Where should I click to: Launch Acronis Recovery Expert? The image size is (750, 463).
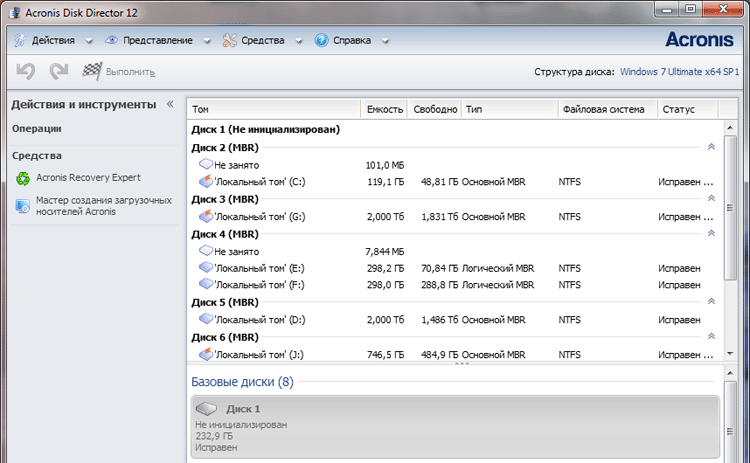click(x=88, y=177)
